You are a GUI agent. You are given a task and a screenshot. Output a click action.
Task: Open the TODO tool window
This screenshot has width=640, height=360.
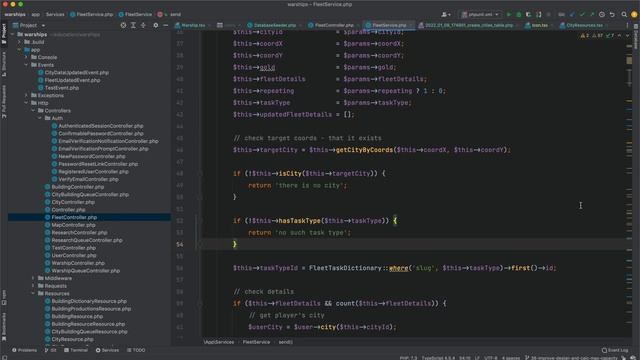pos(136,350)
